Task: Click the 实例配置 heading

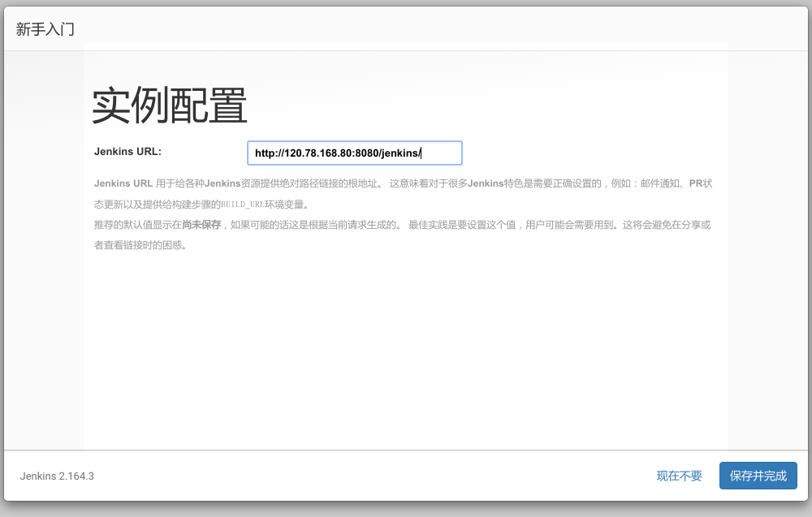Action: point(169,106)
